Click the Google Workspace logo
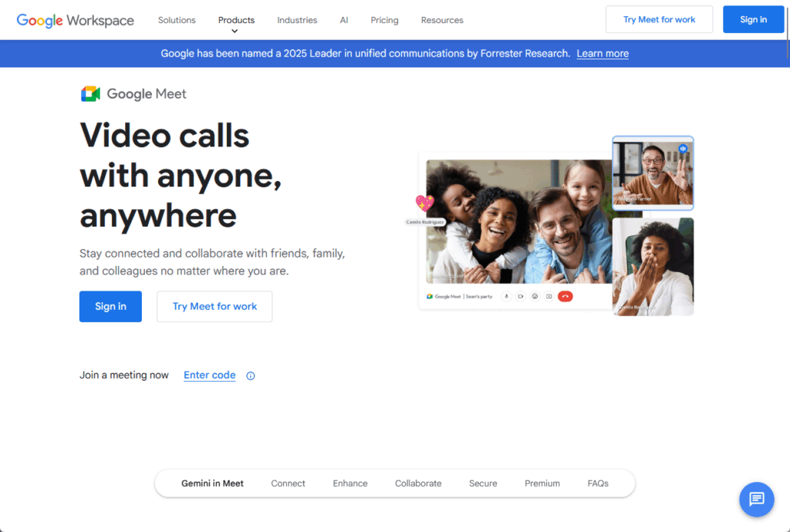The height and width of the screenshot is (532, 790). [75, 20]
